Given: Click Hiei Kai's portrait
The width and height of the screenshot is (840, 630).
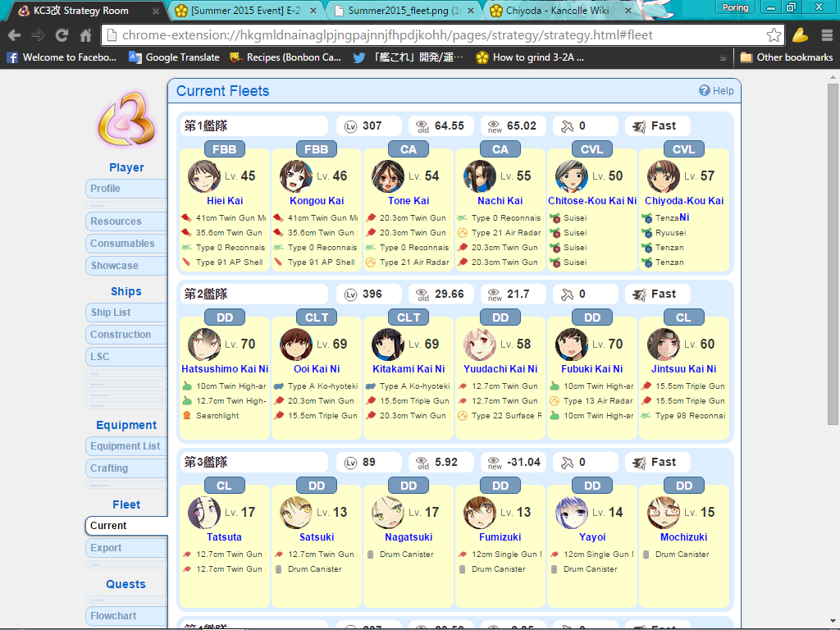Looking at the screenshot, I should click(204, 176).
